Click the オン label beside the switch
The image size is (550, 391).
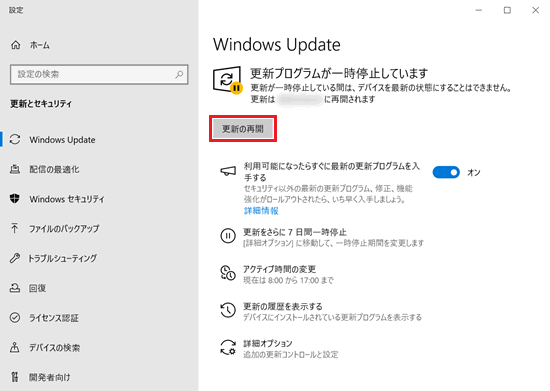click(x=474, y=173)
